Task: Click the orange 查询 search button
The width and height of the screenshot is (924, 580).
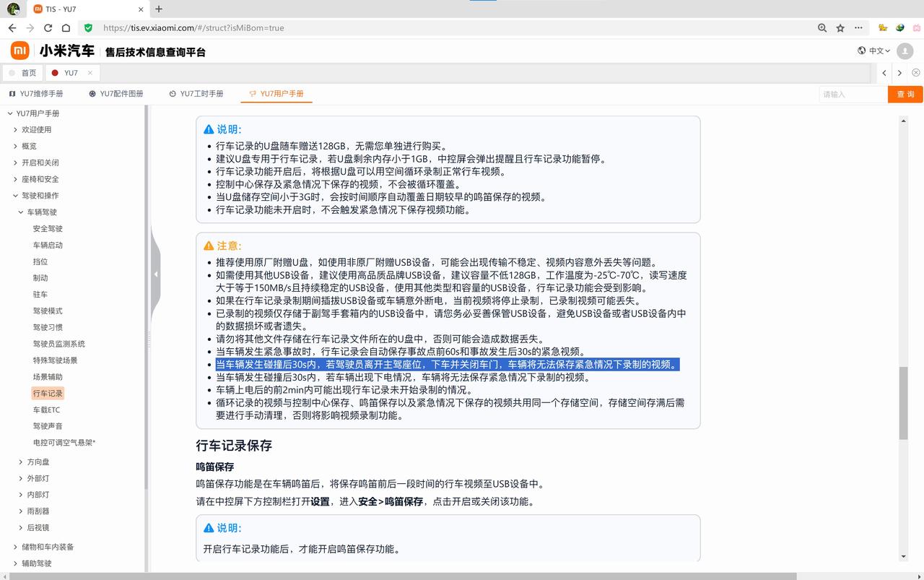Action: (905, 94)
